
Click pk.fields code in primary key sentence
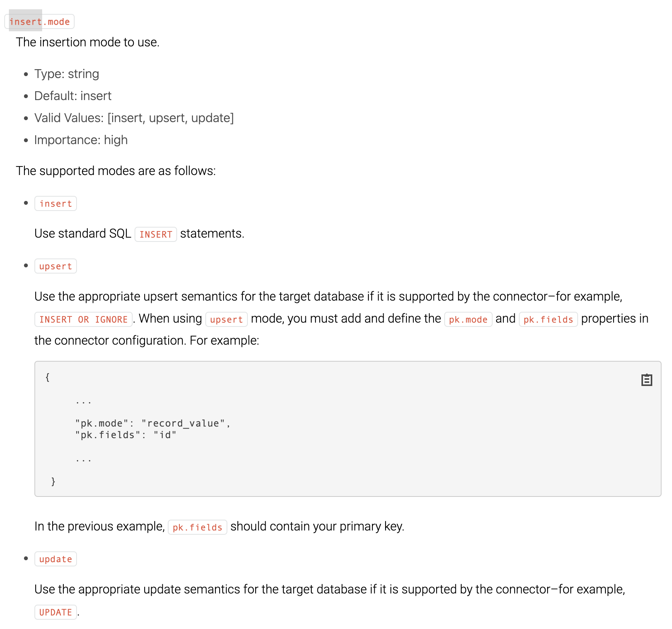coord(198,527)
